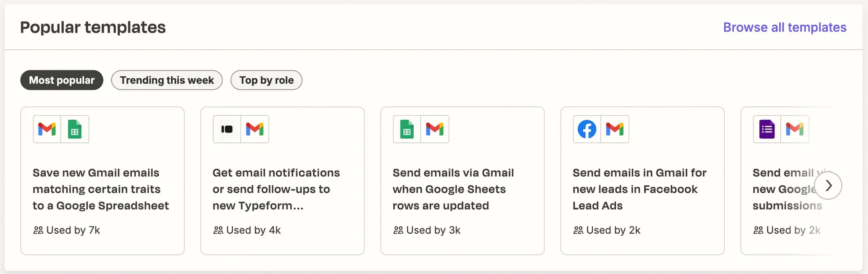
Task: Click the Google Forms icon
Action: pos(767,129)
